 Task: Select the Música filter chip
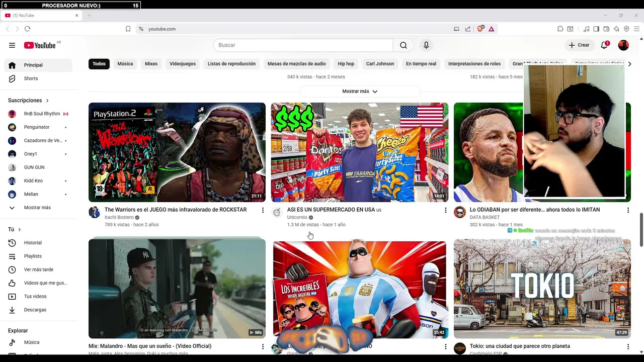click(x=125, y=64)
